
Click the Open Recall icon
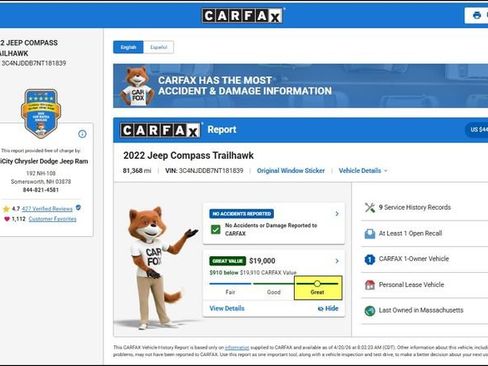pos(370,234)
